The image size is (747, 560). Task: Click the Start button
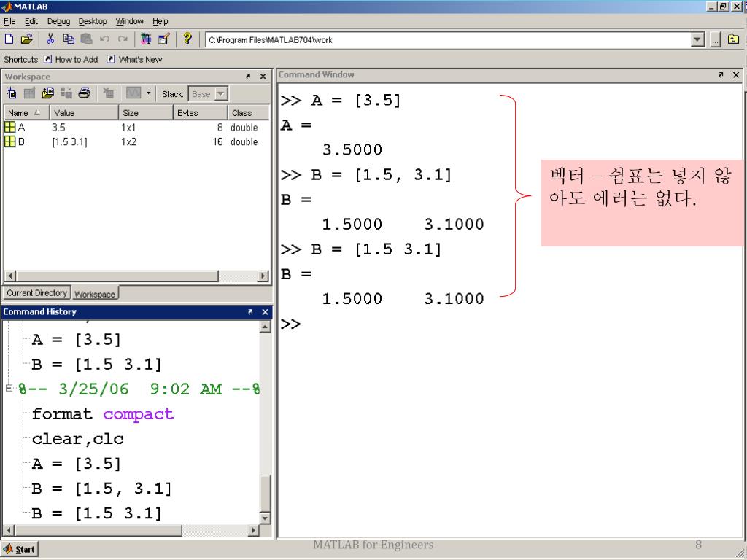pyautogui.click(x=19, y=550)
